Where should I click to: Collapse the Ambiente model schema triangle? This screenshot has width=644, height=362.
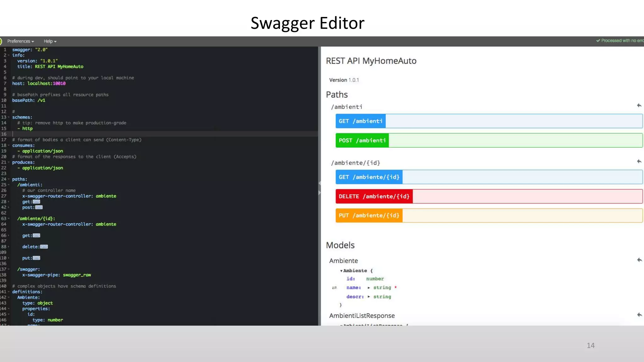tap(341, 271)
